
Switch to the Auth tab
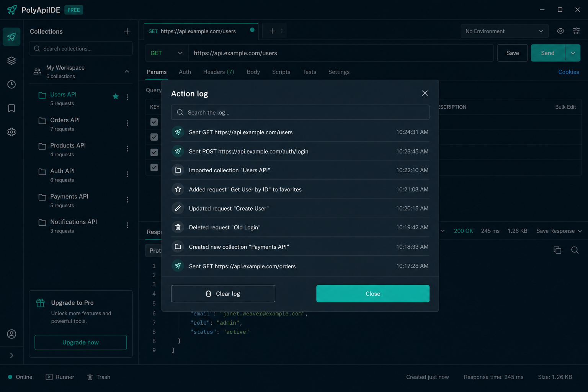click(x=185, y=72)
